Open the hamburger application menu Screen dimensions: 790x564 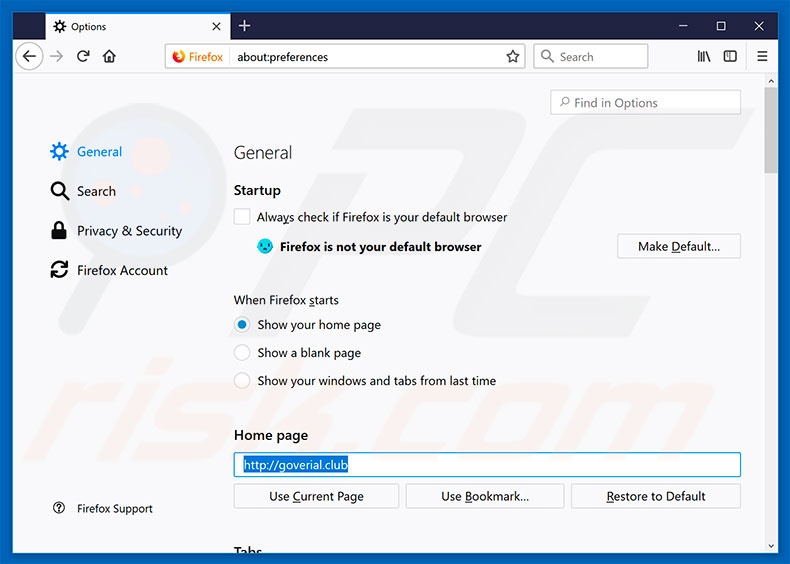pos(762,56)
